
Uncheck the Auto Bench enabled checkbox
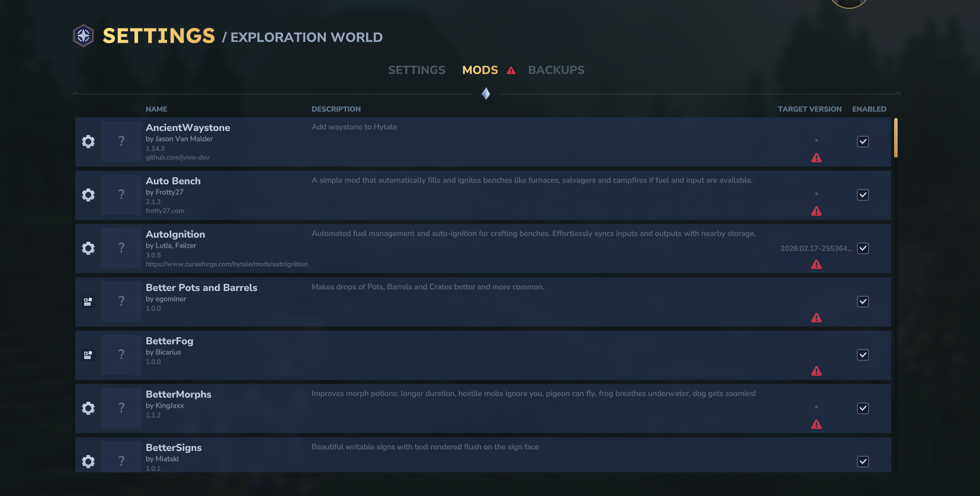pos(863,195)
